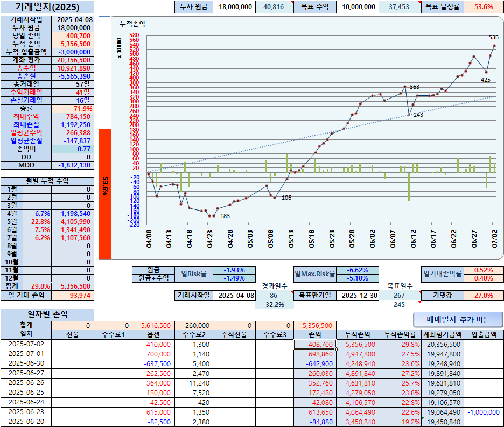Click the 손익비 value 0.77

[73, 149]
